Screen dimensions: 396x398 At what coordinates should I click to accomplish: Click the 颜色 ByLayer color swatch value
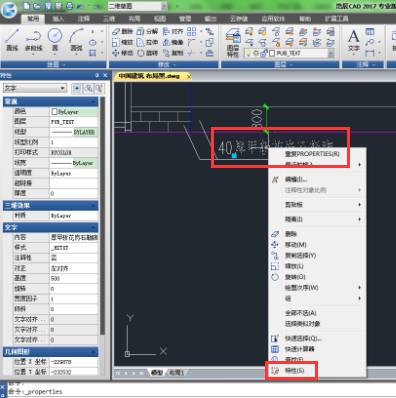click(74, 112)
